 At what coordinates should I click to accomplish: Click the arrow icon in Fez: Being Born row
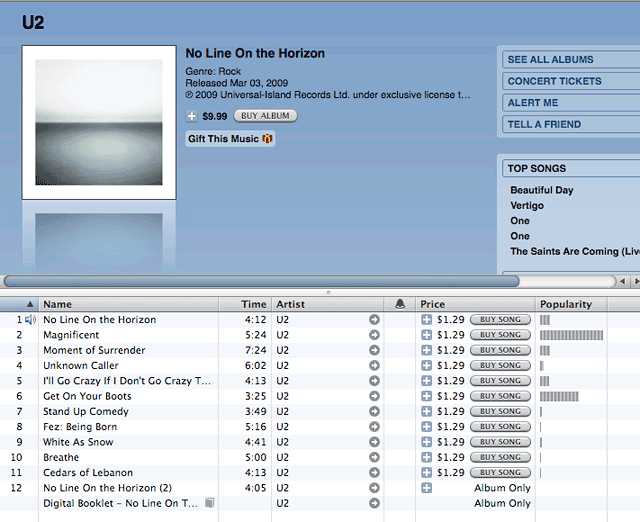(x=374, y=427)
